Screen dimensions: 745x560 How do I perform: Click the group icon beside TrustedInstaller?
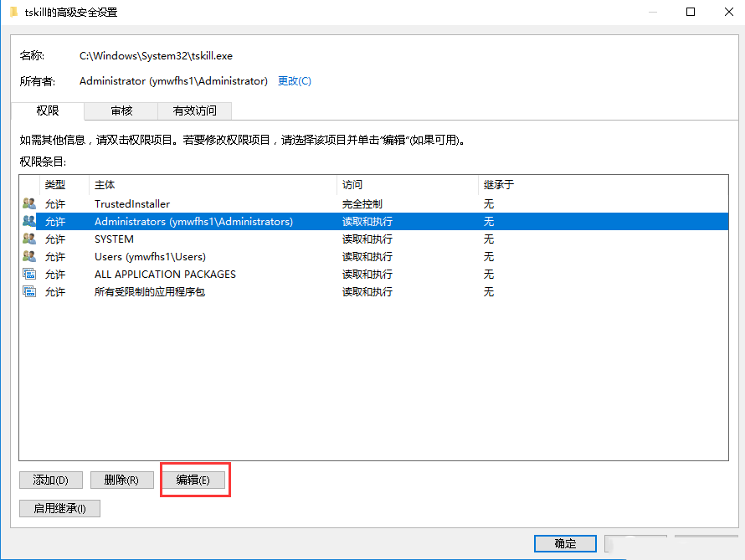click(29, 203)
